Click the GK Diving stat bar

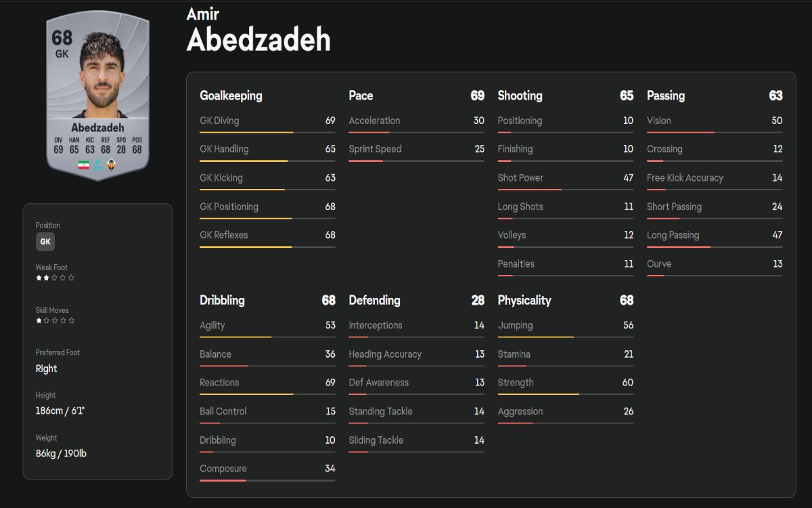click(267, 132)
